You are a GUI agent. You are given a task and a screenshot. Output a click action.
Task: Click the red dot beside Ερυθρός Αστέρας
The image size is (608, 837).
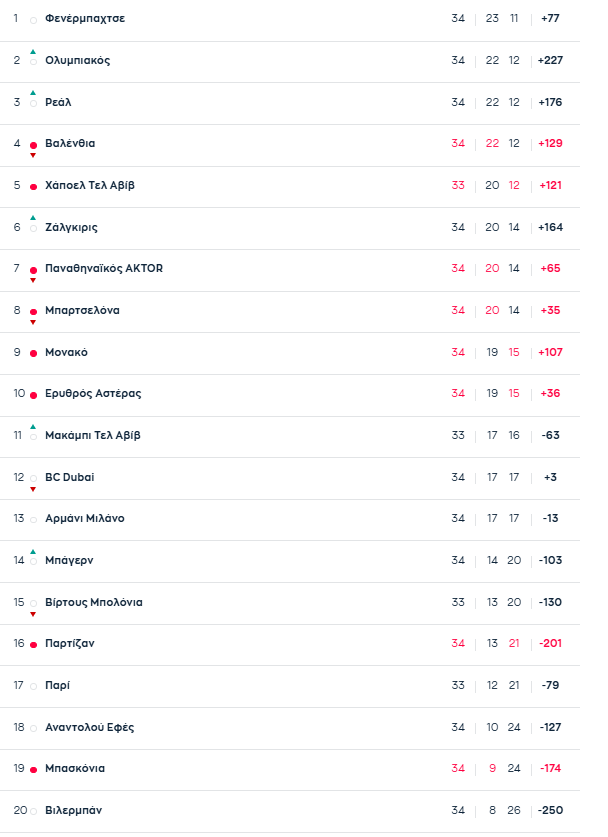click(x=33, y=395)
